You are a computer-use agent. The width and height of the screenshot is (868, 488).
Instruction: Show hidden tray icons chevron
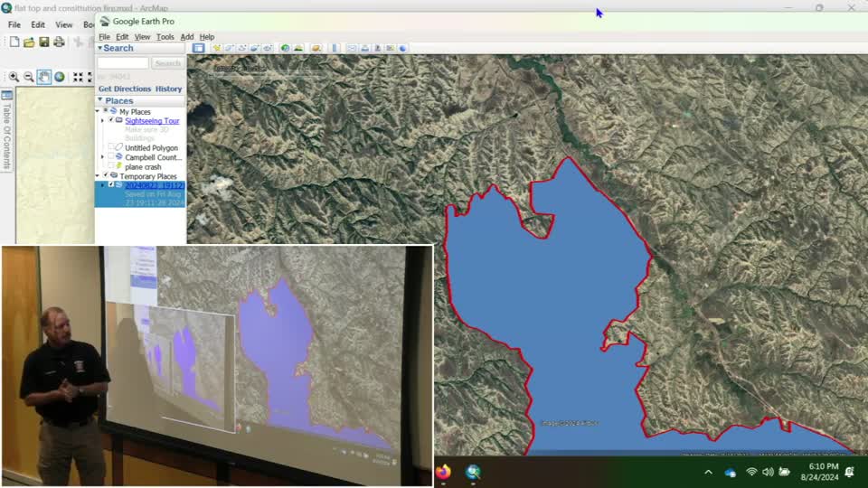[x=708, y=472]
